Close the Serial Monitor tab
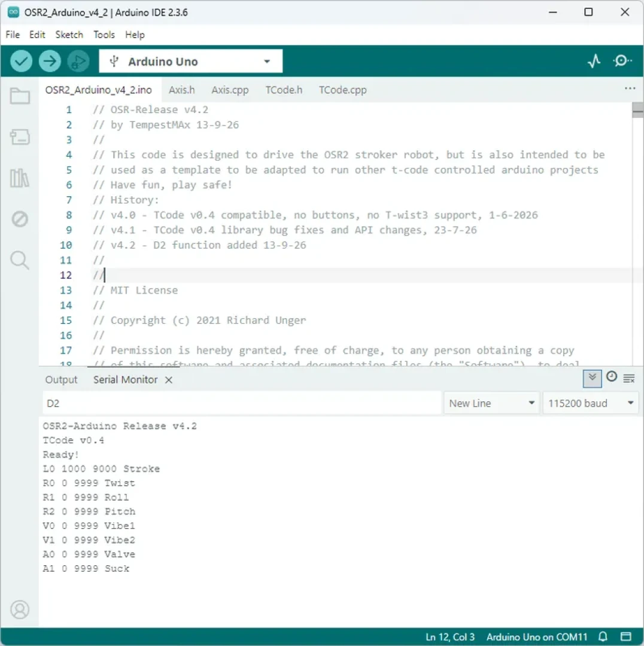The height and width of the screenshot is (646, 644). pos(169,380)
